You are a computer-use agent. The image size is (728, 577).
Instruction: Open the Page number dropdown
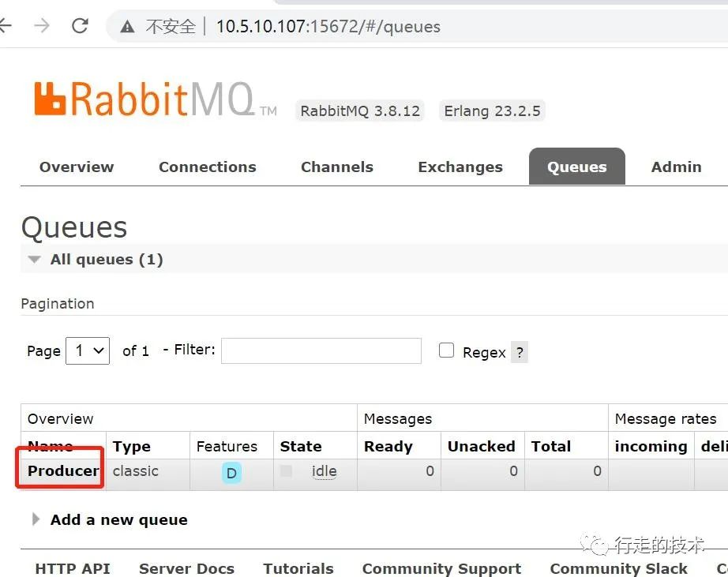coord(88,350)
